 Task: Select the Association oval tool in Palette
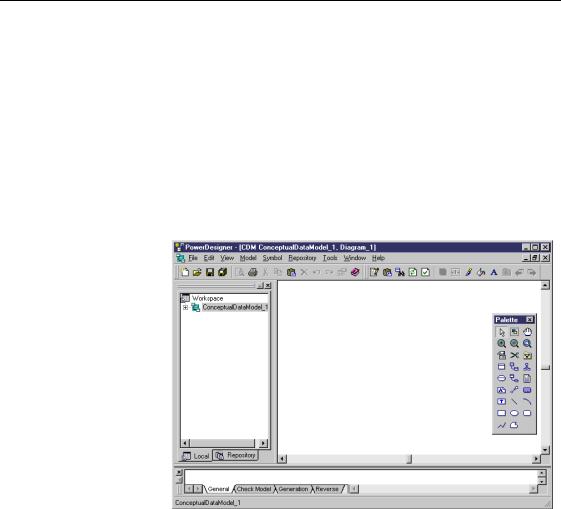(502, 378)
